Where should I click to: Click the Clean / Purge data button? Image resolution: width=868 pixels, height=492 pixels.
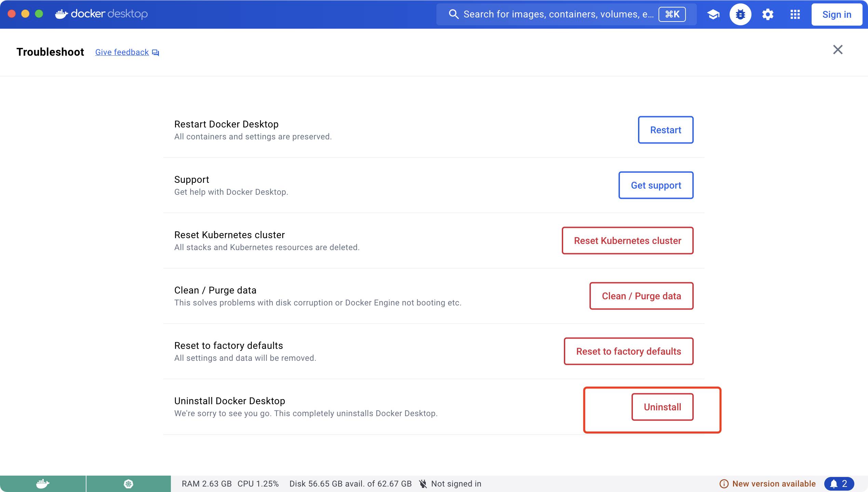(x=641, y=296)
